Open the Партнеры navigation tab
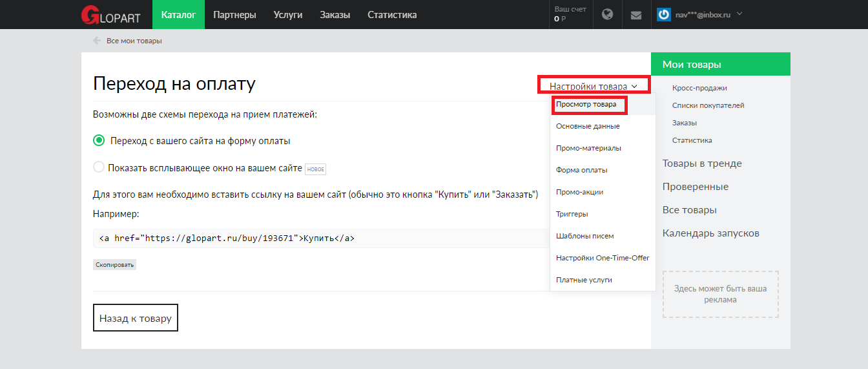 click(x=234, y=15)
